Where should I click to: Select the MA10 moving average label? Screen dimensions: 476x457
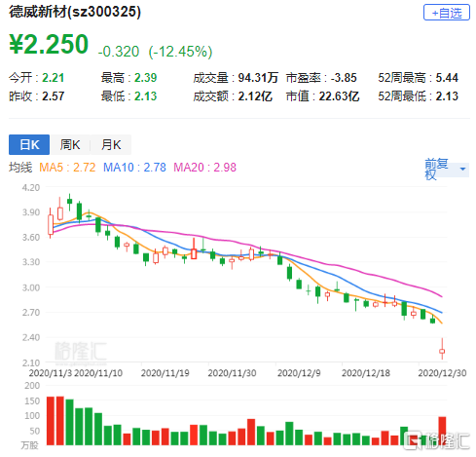(134, 168)
